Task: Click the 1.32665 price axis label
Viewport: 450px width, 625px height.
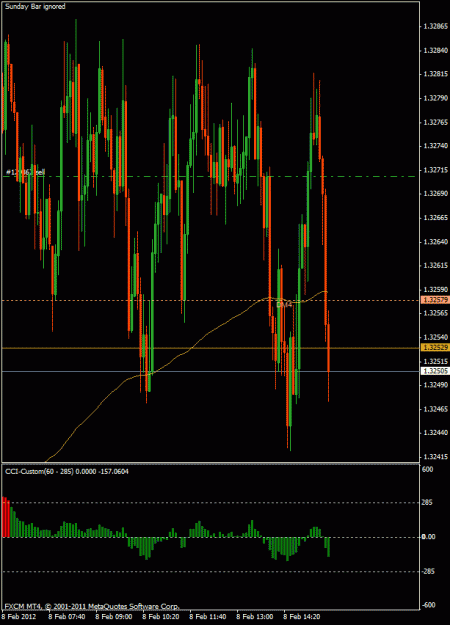Action: point(436,218)
